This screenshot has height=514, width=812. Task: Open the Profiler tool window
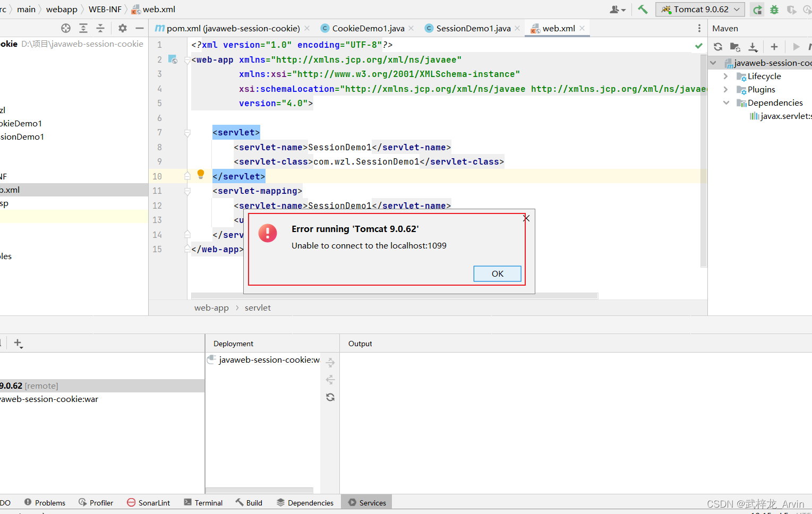96,502
